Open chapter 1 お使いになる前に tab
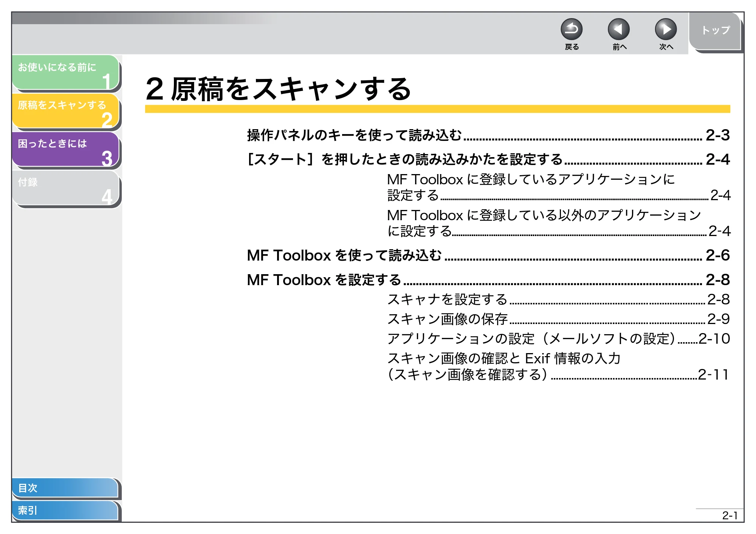Viewport: 756px width, 534px height. pyautogui.click(x=66, y=73)
